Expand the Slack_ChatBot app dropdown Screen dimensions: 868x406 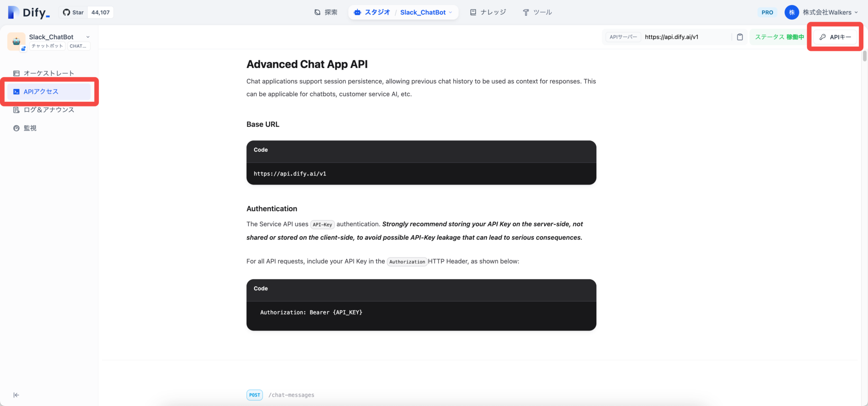point(88,36)
